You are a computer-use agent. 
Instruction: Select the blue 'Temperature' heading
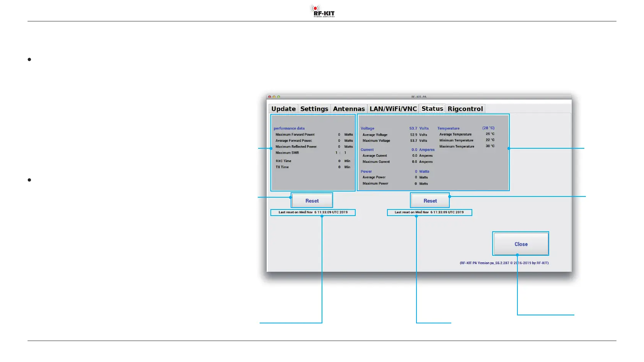tap(449, 128)
